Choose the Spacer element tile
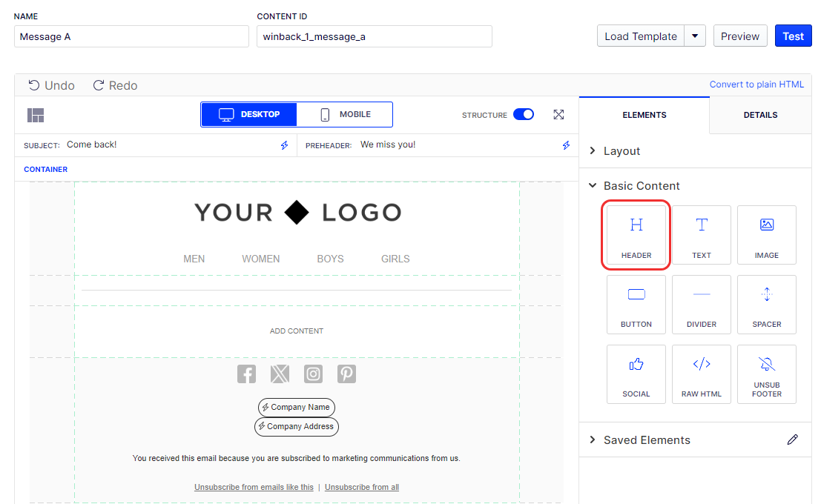 coord(766,305)
